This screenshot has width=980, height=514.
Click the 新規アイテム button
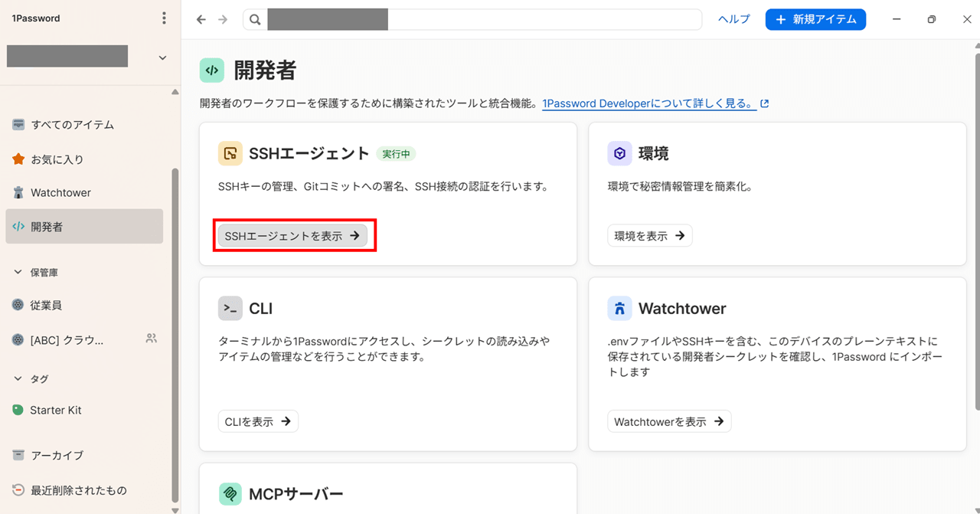point(815,19)
